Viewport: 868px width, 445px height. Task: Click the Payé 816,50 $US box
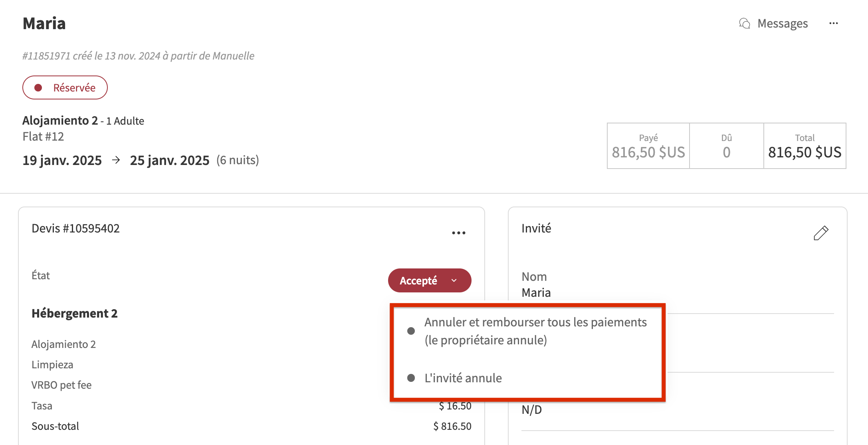[x=648, y=146]
